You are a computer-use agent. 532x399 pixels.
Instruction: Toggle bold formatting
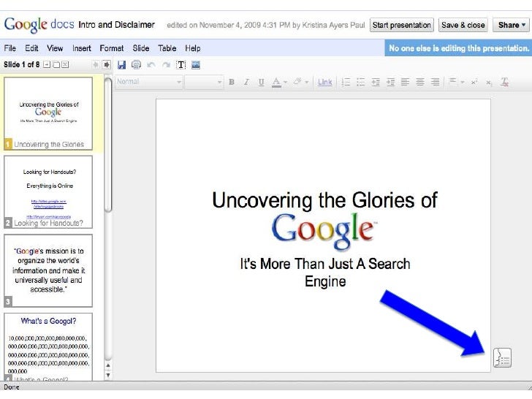(232, 82)
